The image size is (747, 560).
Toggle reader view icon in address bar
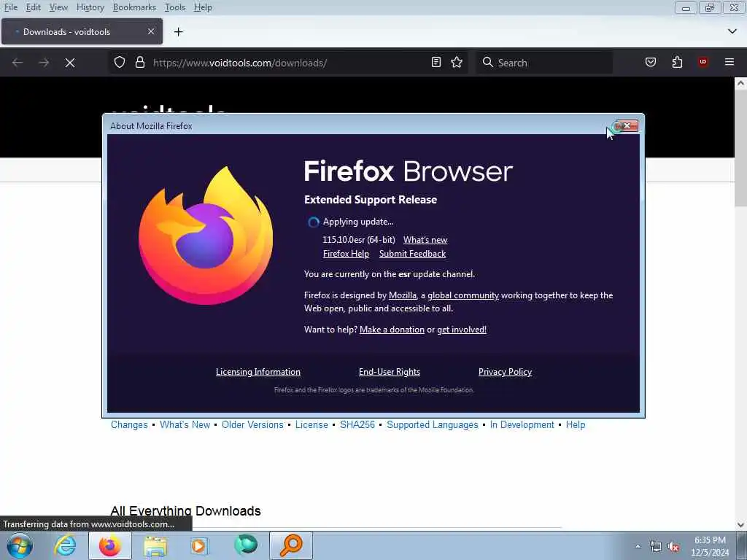[436, 62]
